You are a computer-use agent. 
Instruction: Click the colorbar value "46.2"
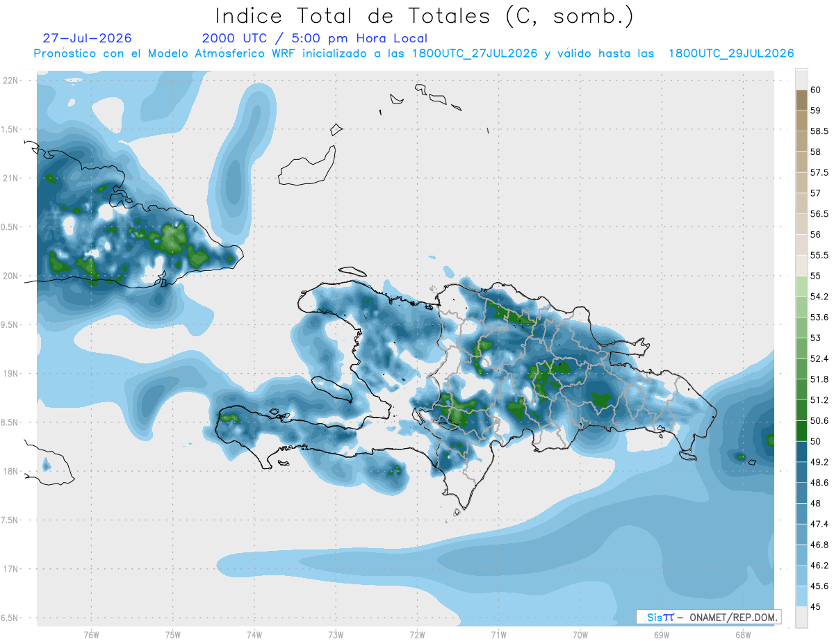820,565
